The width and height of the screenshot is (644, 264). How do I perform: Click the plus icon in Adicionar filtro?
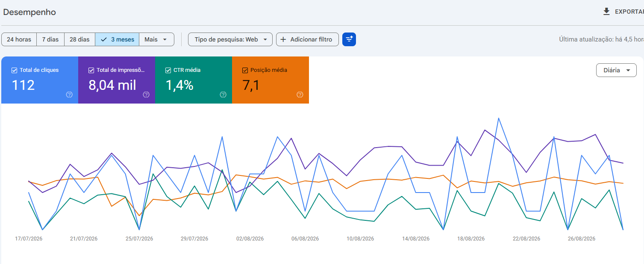(x=283, y=39)
